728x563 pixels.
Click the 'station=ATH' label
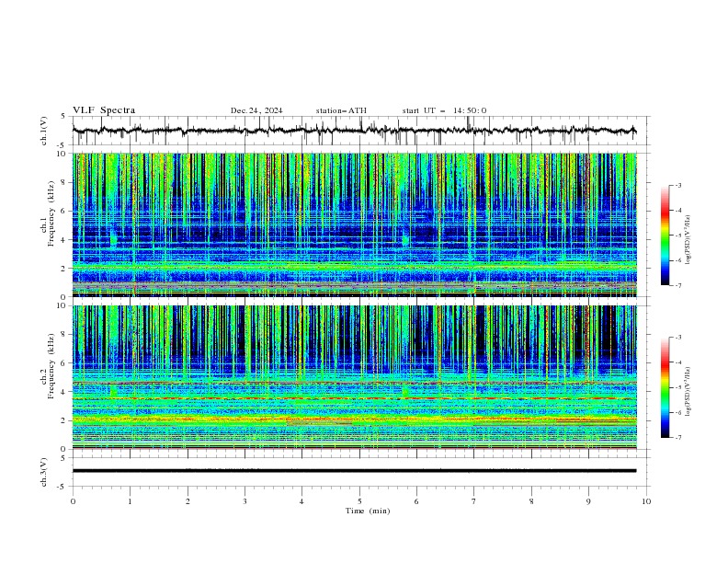341,110
